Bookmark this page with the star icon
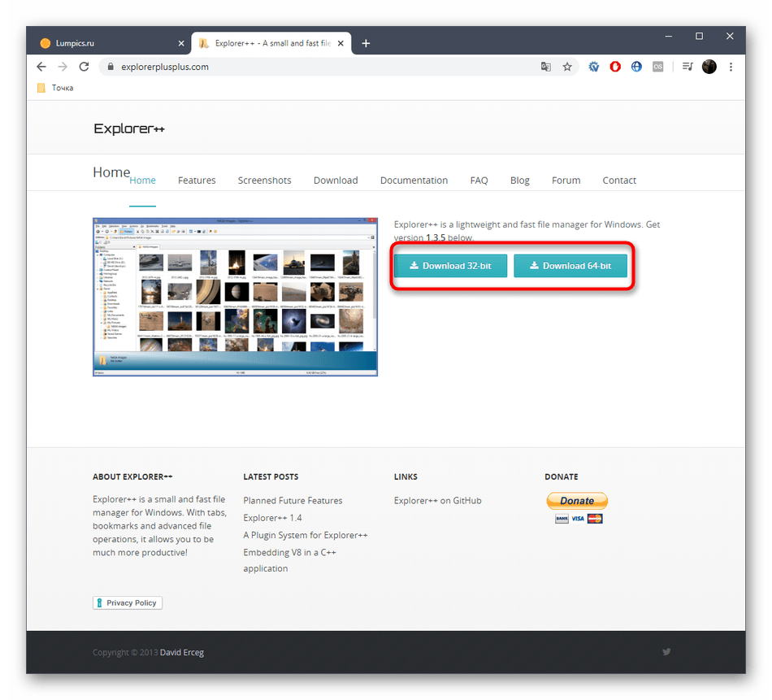 [x=567, y=67]
